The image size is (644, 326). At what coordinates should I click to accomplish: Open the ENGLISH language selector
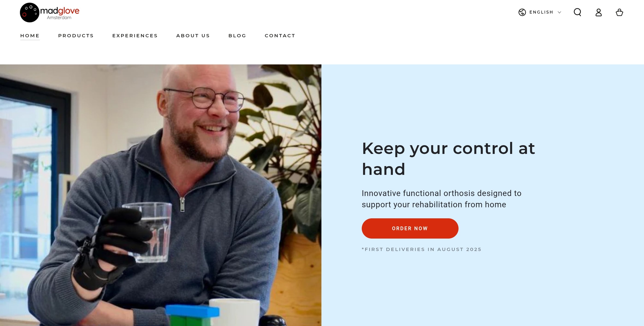(x=540, y=12)
